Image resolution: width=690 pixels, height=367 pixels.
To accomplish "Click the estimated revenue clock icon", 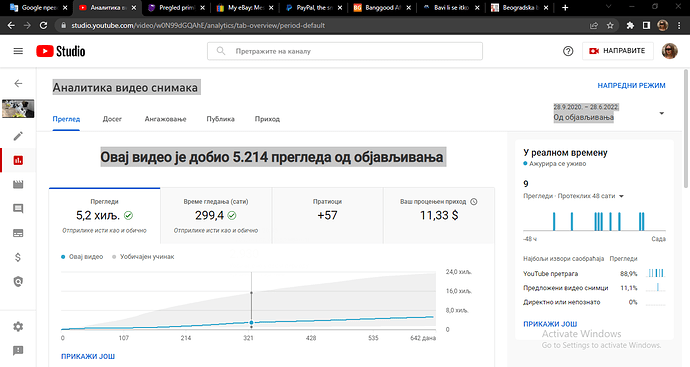I will pos(474,202).
